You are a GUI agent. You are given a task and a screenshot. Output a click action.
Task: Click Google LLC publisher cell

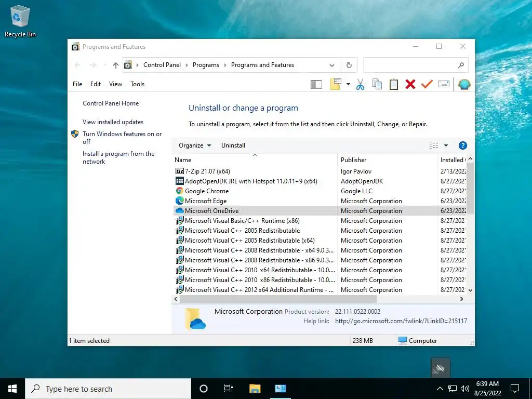356,191
